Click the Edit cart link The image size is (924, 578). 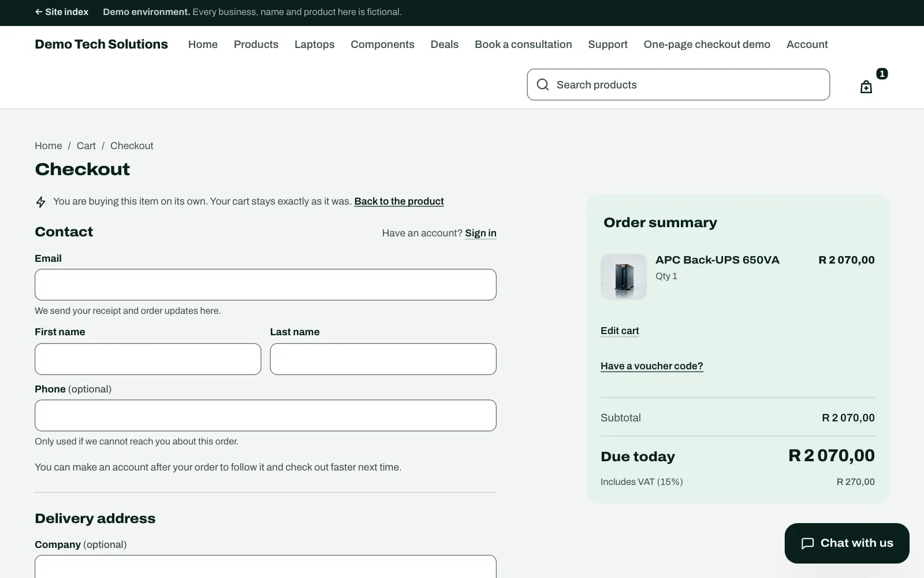620,331
